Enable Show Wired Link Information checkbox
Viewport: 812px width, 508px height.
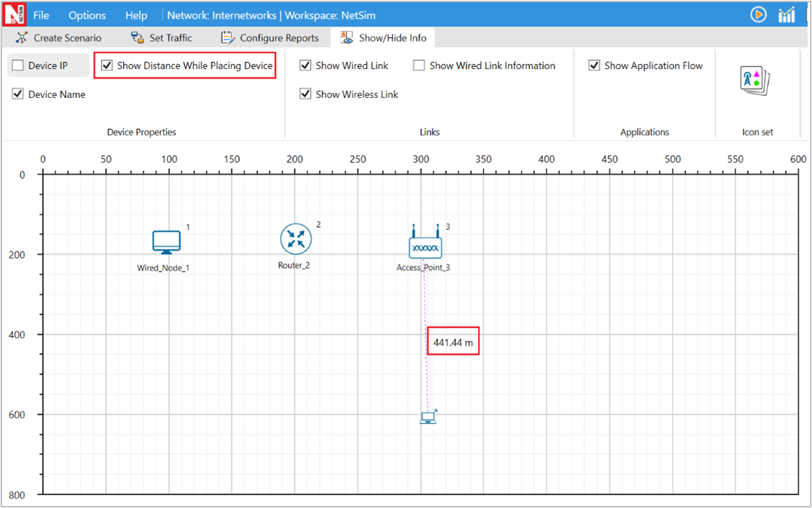(x=419, y=66)
